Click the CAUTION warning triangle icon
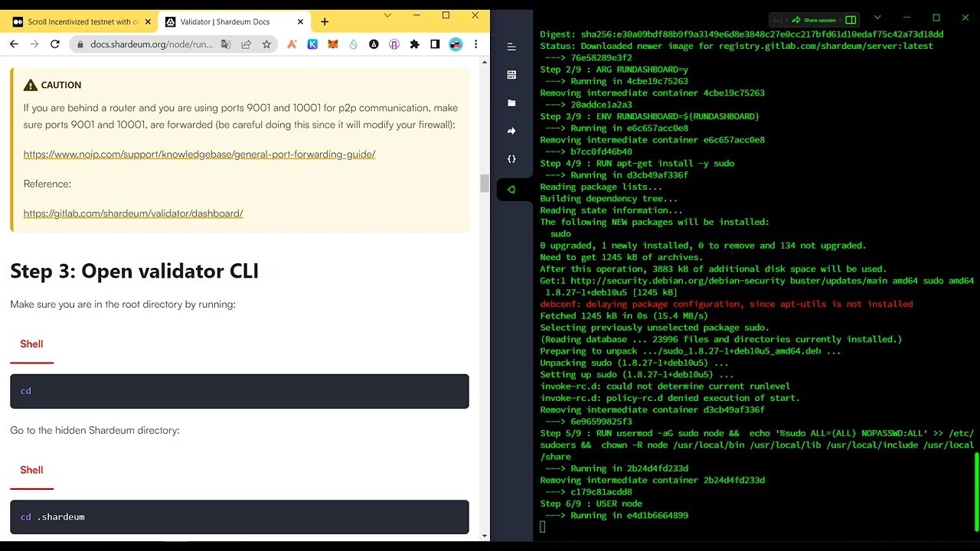 click(31, 85)
